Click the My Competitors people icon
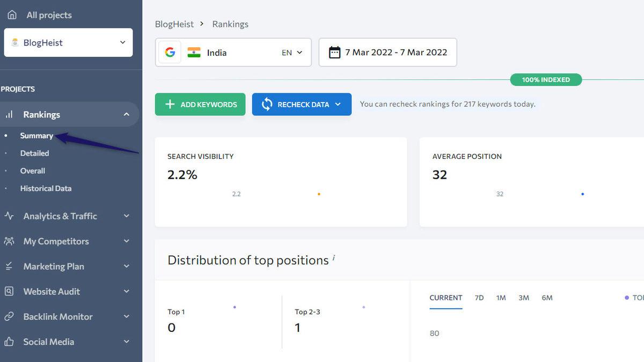 (x=9, y=241)
